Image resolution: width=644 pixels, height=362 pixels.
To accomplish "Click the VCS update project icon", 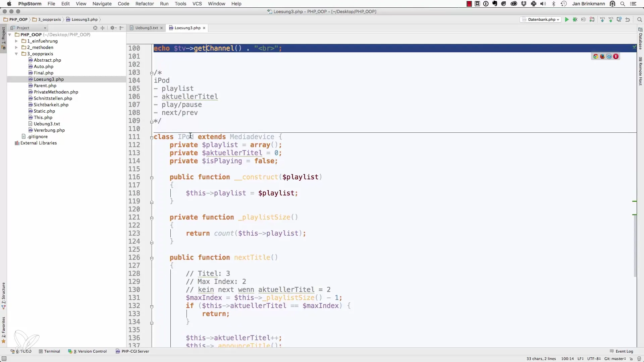I will pyautogui.click(x=602, y=19).
